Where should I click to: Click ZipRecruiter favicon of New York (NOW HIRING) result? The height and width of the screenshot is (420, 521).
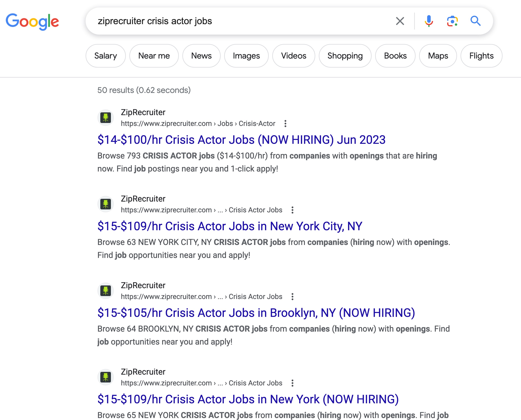pyautogui.click(x=106, y=377)
